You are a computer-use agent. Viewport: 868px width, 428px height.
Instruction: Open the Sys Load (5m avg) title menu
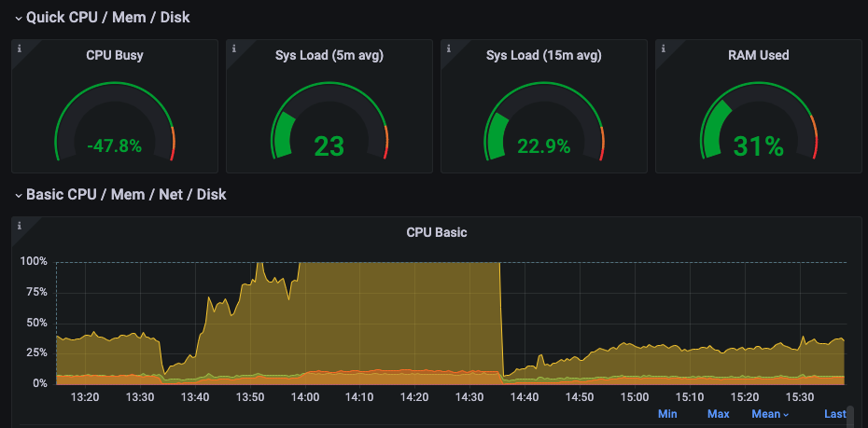point(329,55)
